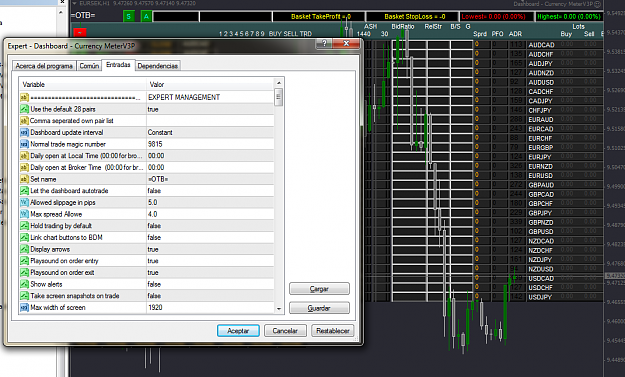Click the CHFJPY pair label
This screenshot has height=377, width=625.
click(540, 110)
